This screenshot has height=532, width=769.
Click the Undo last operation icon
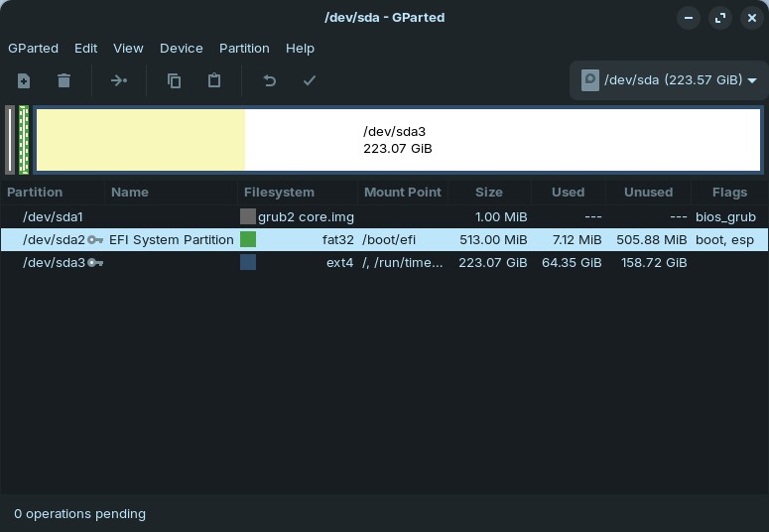[269, 80]
